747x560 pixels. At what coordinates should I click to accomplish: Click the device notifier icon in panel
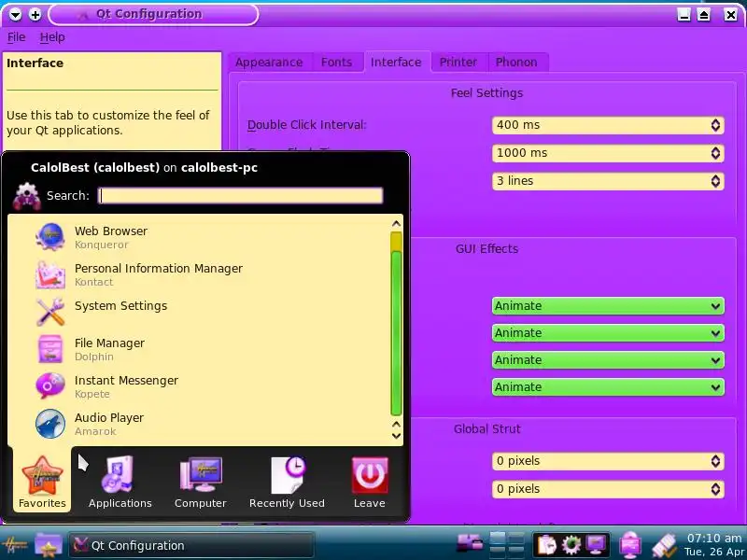470,542
